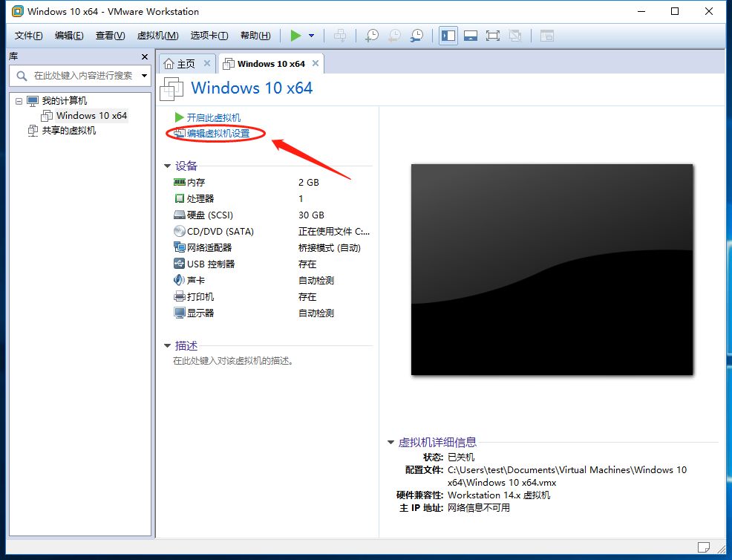Click the VMware title bar app icon
The width and height of the screenshot is (732, 560).
pyautogui.click(x=18, y=11)
